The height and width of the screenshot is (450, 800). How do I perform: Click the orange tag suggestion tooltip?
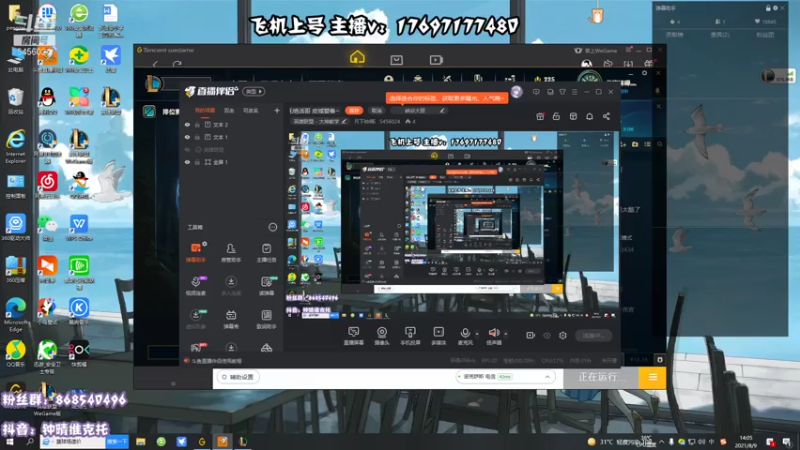tap(447, 97)
